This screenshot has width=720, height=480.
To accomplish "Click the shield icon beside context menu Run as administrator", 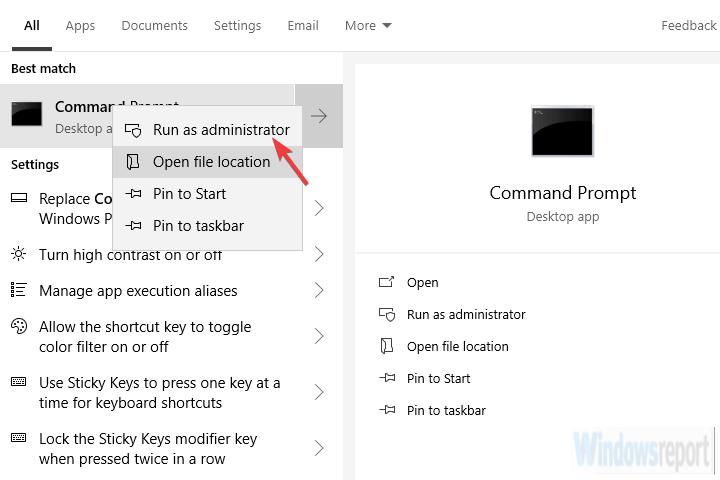I will (133, 130).
